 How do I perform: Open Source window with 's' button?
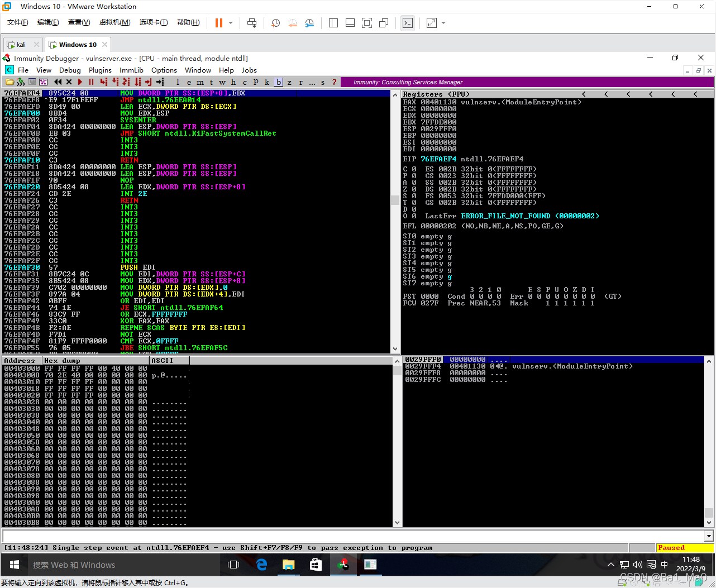323,82
